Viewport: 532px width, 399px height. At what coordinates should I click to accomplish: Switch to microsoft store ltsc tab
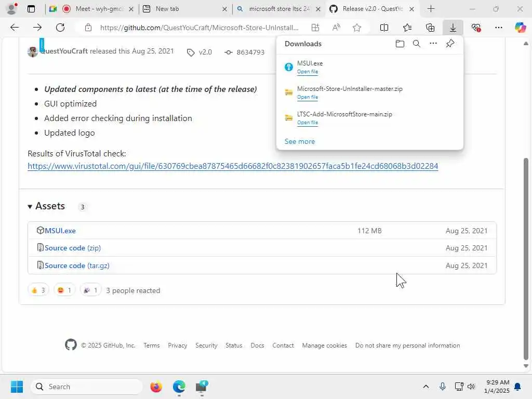point(278,9)
